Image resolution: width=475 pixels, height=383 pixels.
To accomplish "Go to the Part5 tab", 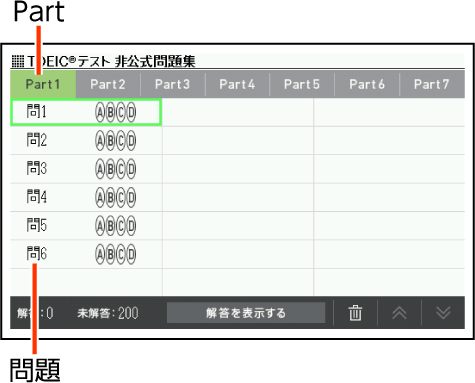I will [302, 84].
